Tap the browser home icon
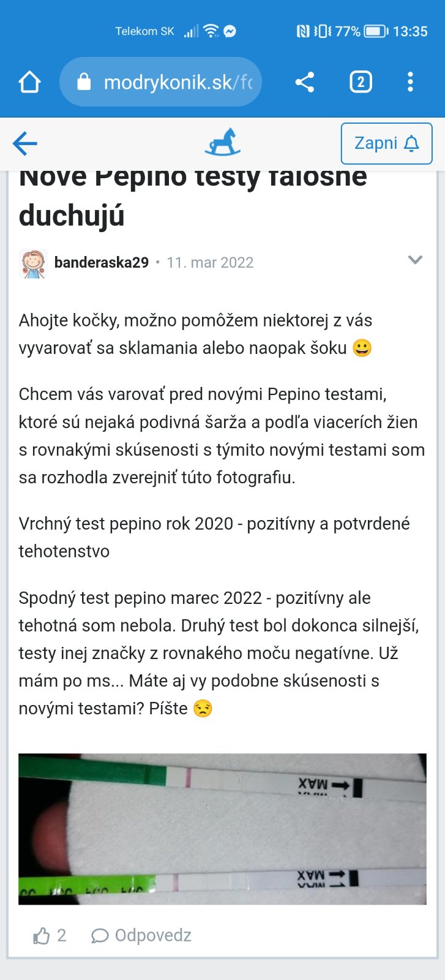This screenshot has height=980, width=445. (x=29, y=82)
